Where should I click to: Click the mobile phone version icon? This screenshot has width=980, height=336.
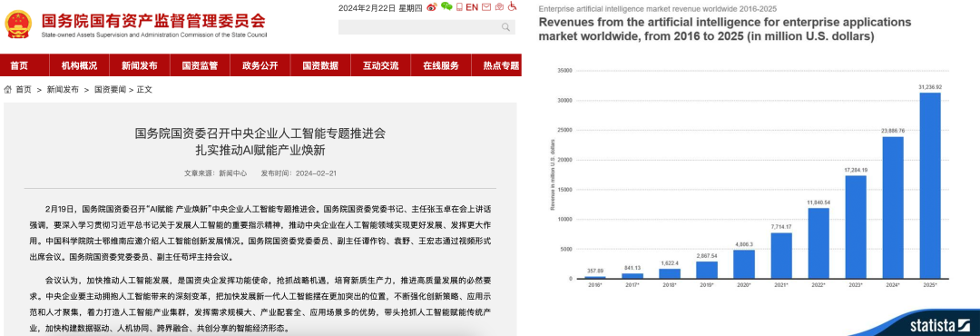(459, 7)
